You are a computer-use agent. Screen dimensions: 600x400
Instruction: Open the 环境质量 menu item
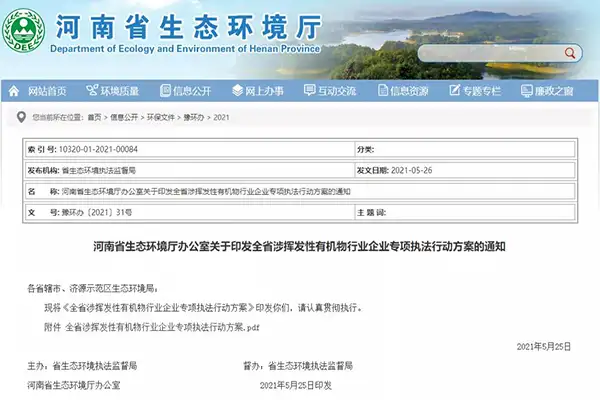pyautogui.click(x=120, y=91)
